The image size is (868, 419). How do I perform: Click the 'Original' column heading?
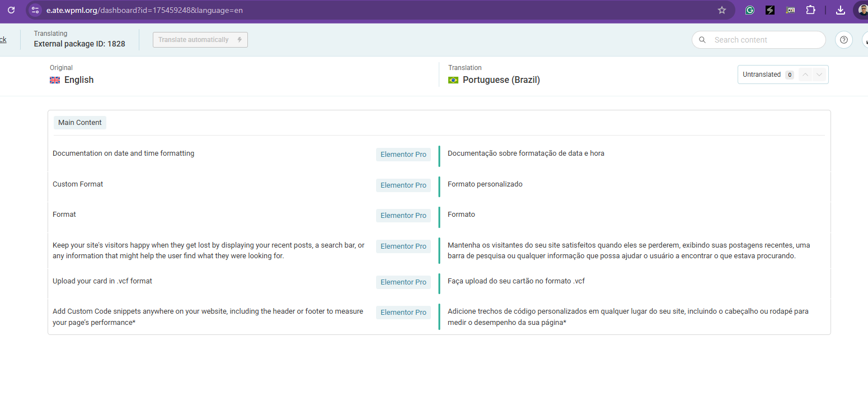coord(61,68)
